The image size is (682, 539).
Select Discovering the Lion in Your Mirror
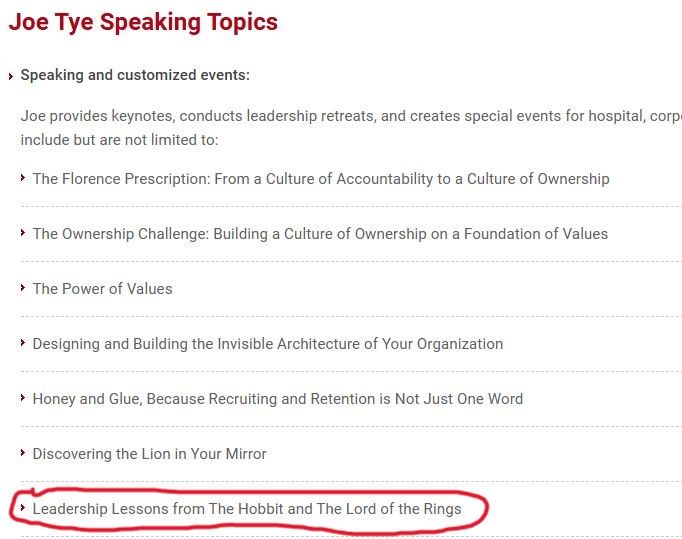coord(150,454)
